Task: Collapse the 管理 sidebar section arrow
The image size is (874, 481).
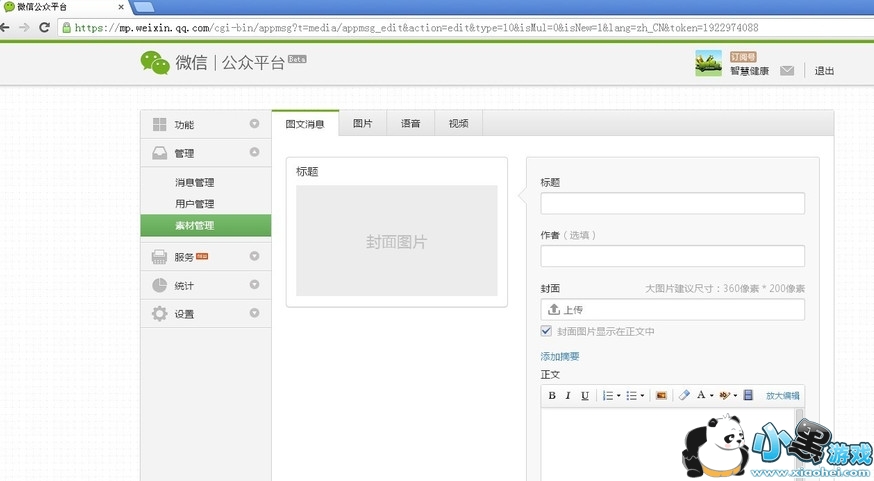Action: [254, 152]
